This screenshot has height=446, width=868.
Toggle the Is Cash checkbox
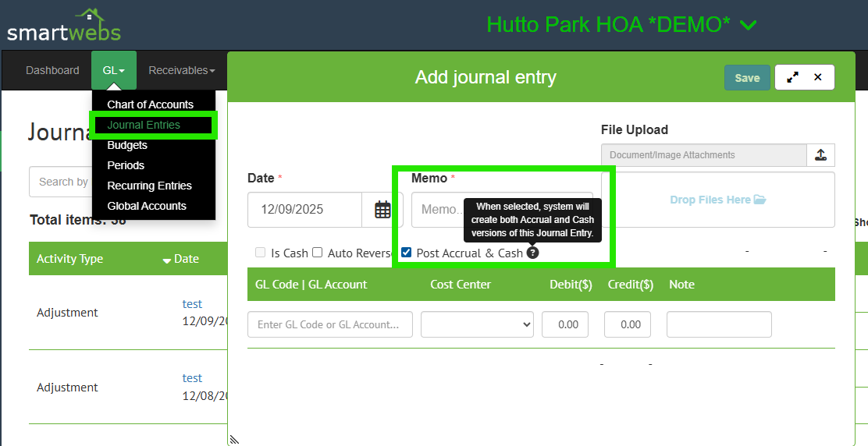tap(261, 253)
